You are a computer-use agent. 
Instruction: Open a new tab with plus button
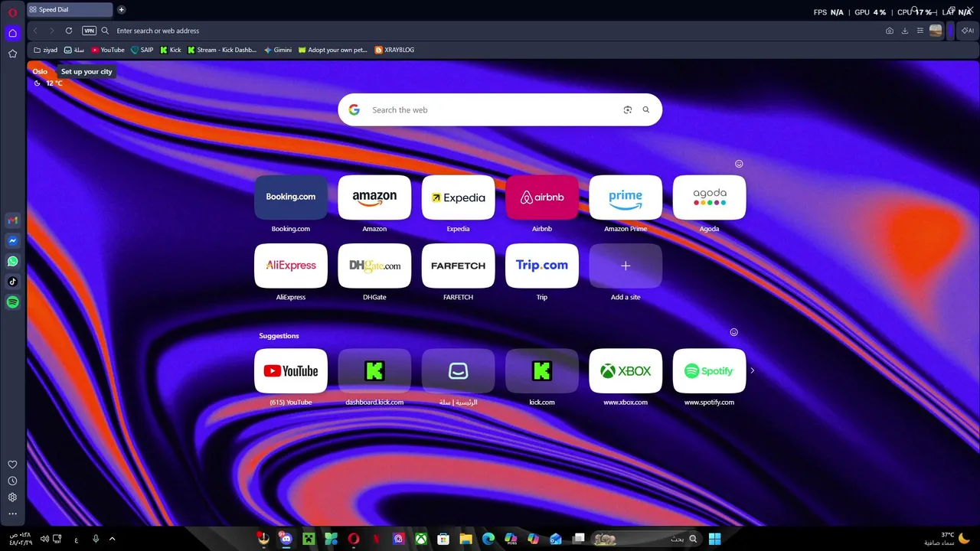pyautogui.click(x=121, y=10)
